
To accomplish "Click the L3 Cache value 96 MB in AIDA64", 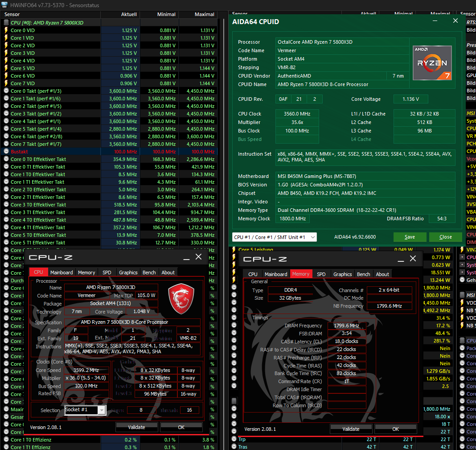I will coord(424,131).
